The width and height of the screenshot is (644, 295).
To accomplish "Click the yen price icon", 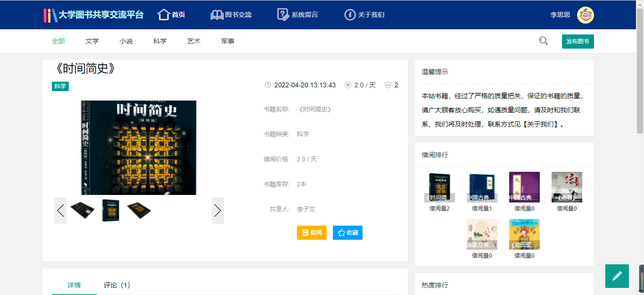I will [348, 85].
